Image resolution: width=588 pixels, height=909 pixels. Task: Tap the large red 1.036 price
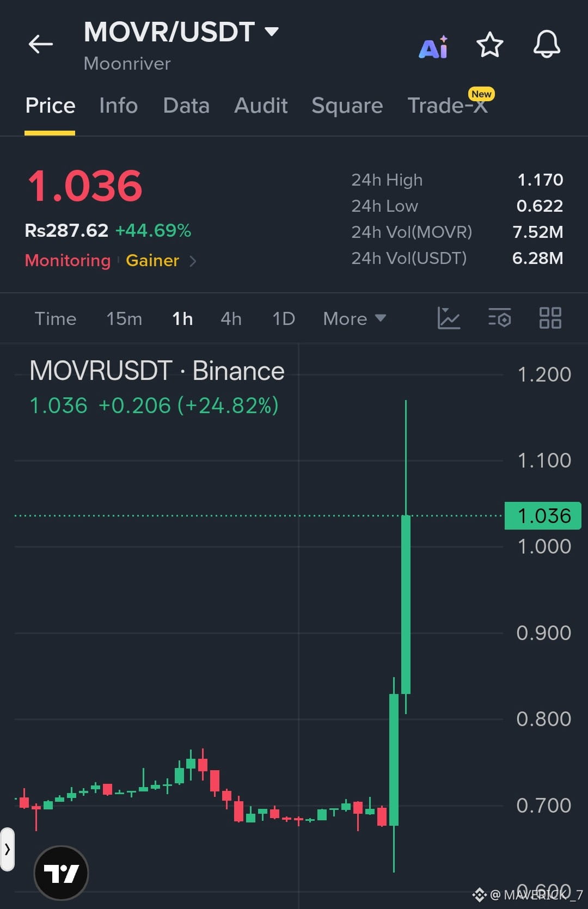85,186
